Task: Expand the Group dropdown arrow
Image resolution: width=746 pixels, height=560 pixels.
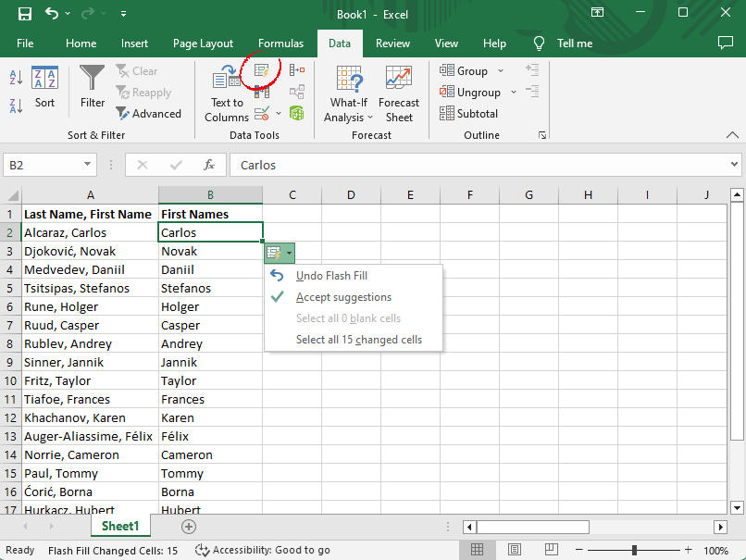Action: (501, 71)
